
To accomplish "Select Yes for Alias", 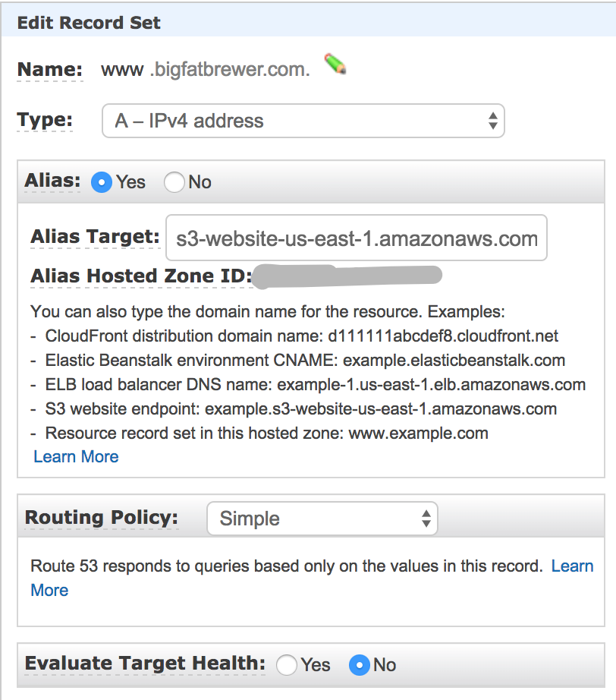I will pyautogui.click(x=101, y=182).
